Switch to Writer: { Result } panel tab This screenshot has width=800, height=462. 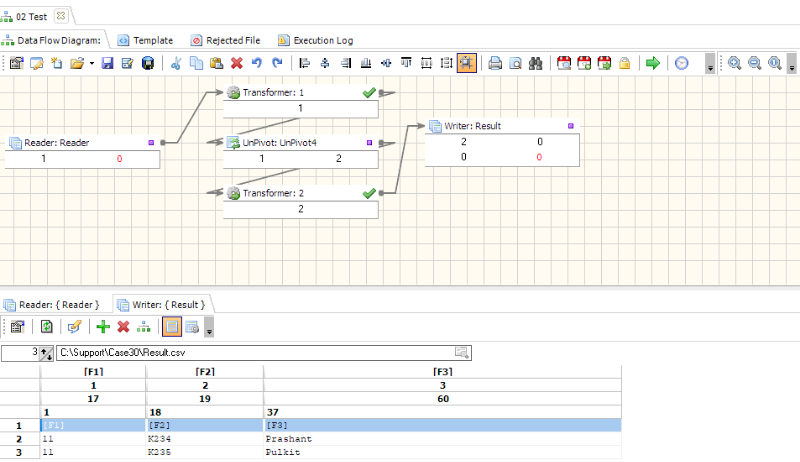(161, 304)
